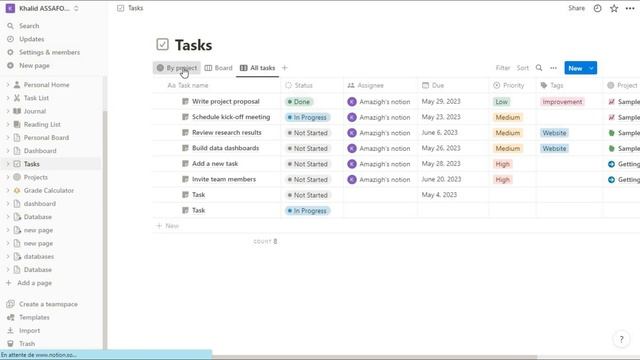Open the Reading List page icon
This screenshot has height=360, width=640.
[x=17, y=124]
